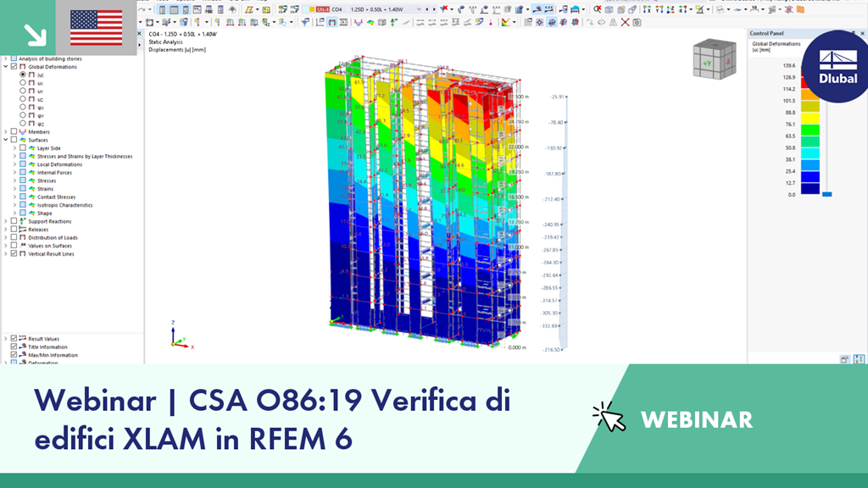Click the yellow color swatch in legend
Image resolution: width=868 pixels, height=488 pixels.
pyautogui.click(x=810, y=118)
